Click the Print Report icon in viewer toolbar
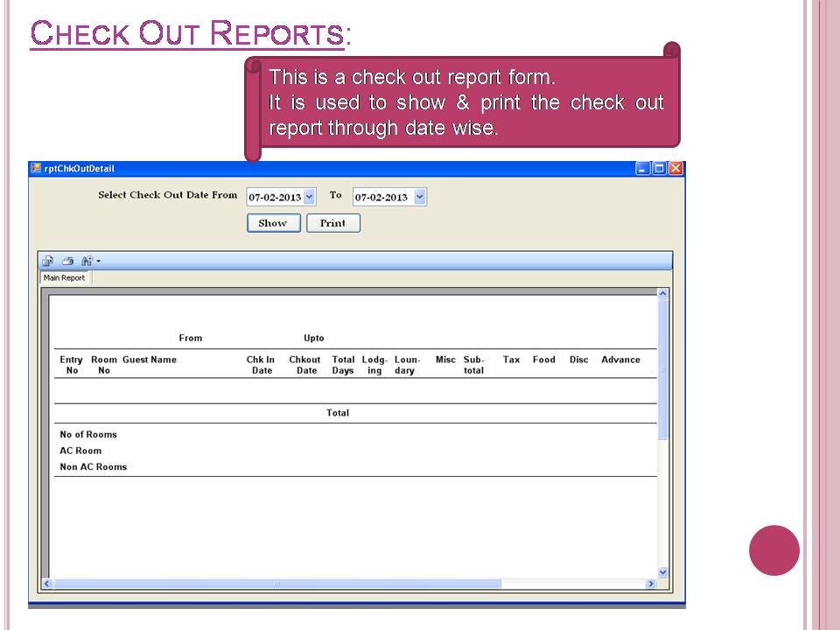The width and height of the screenshot is (840, 630). coord(67,261)
